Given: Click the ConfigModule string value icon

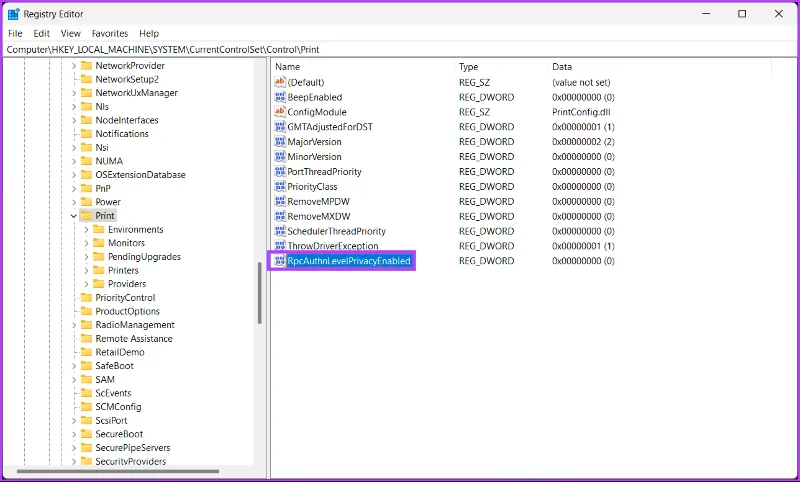Looking at the screenshot, I should [280, 112].
